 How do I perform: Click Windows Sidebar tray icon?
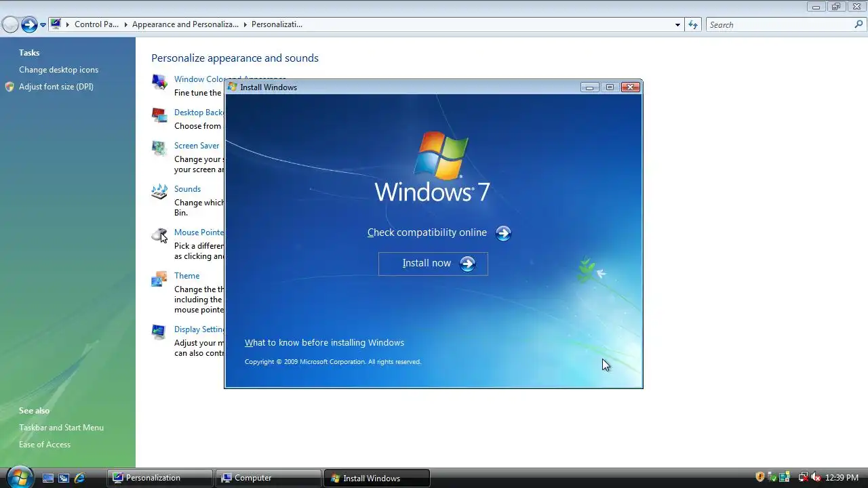[785, 477]
